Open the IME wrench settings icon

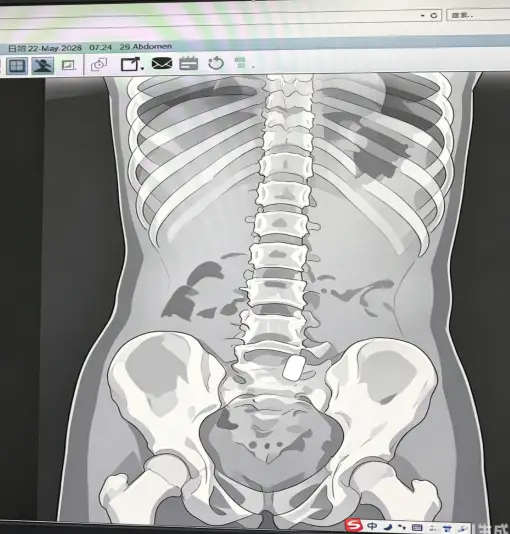click(462, 528)
